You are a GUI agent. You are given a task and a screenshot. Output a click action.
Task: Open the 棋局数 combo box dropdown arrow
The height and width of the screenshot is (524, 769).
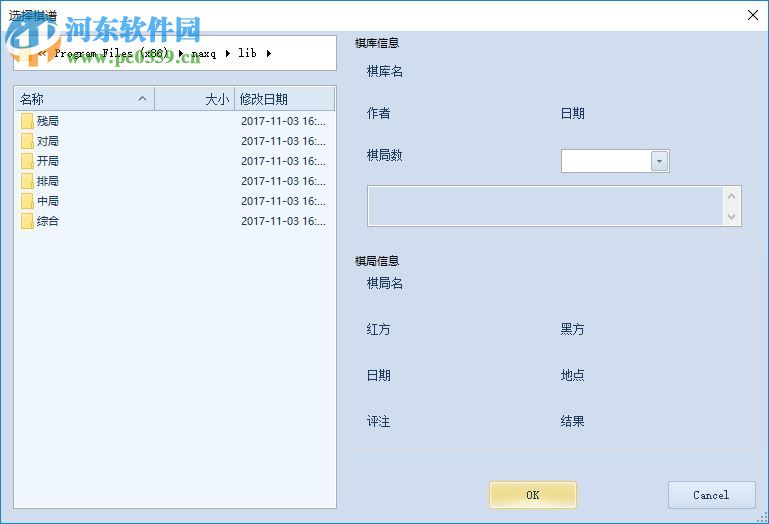coord(660,161)
